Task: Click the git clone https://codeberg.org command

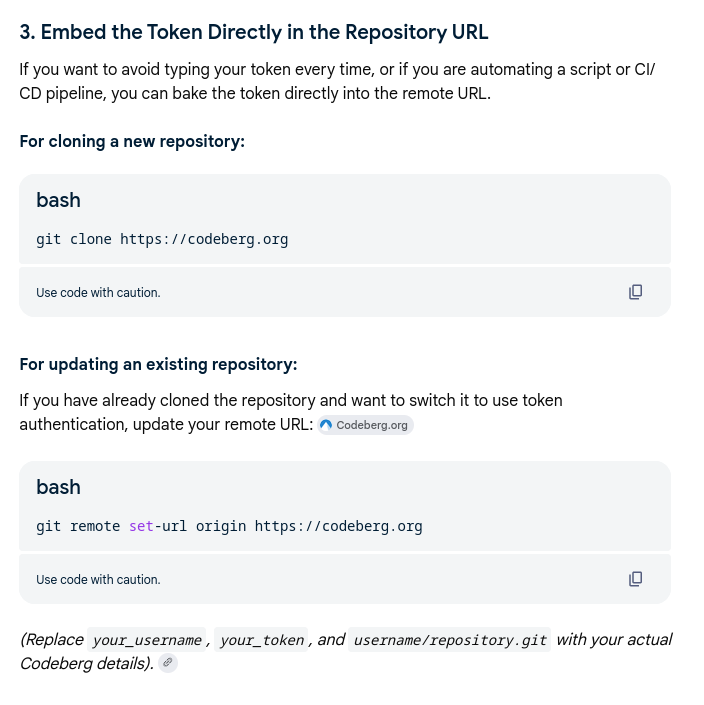Action: click(162, 239)
